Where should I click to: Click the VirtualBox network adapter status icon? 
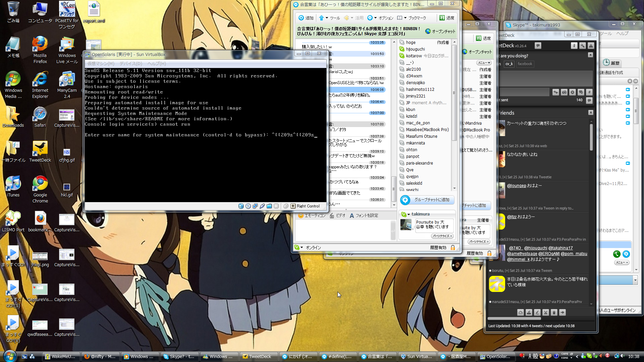click(x=255, y=206)
